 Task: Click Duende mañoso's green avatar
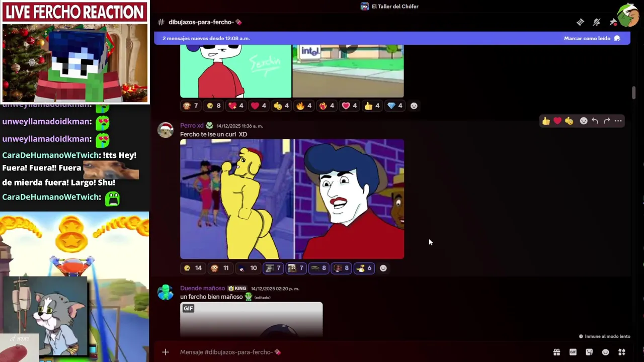tap(166, 292)
